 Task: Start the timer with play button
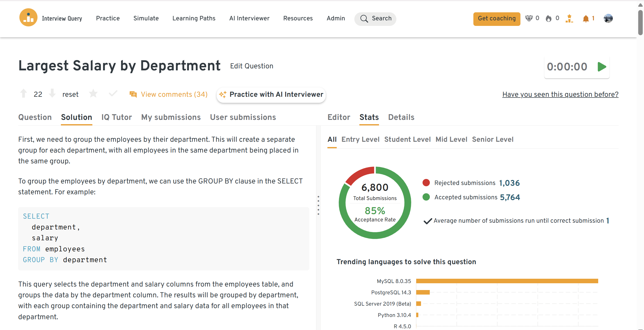(602, 67)
